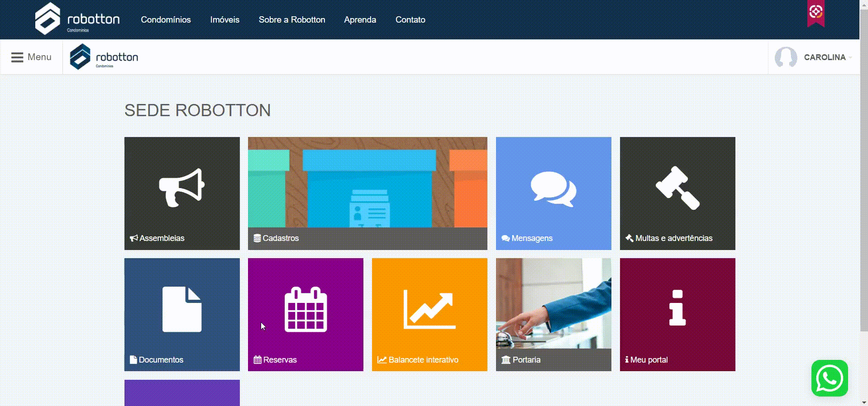Open the Reservas calendar tile

305,314
